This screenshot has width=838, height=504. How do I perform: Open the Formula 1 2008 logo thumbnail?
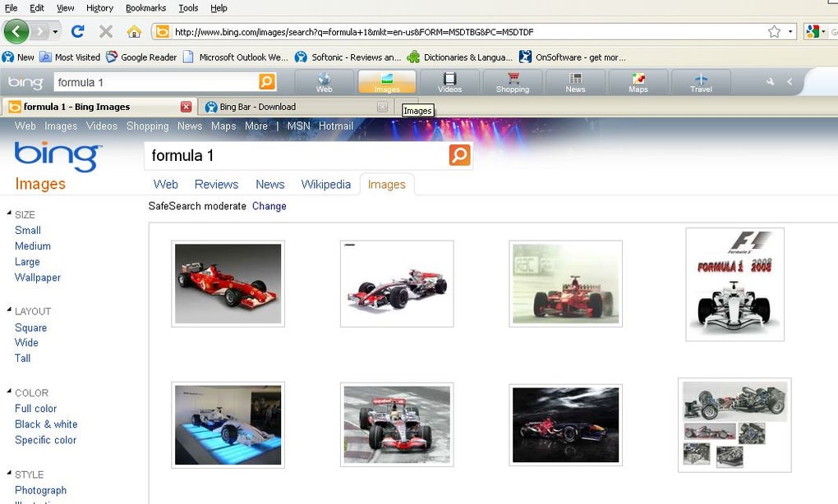(x=734, y=285)
